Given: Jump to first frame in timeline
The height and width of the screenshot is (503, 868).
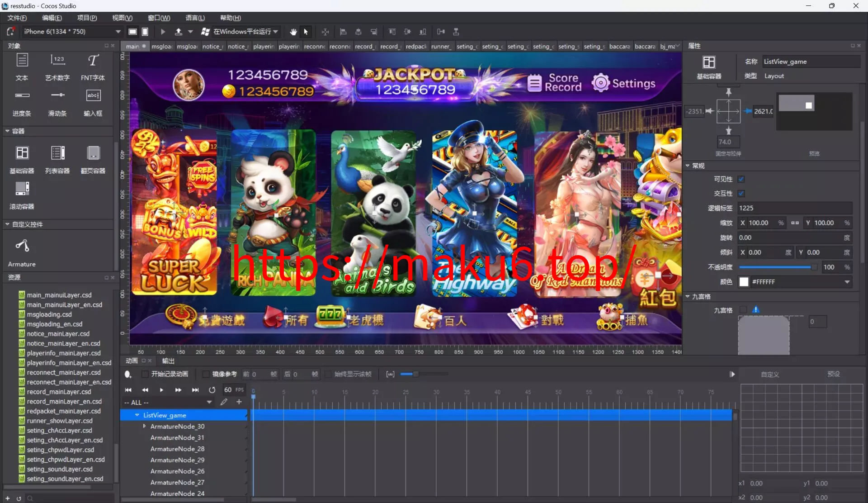Looking at the screenshot, I should pyautogui.click(x=128, y=390).
